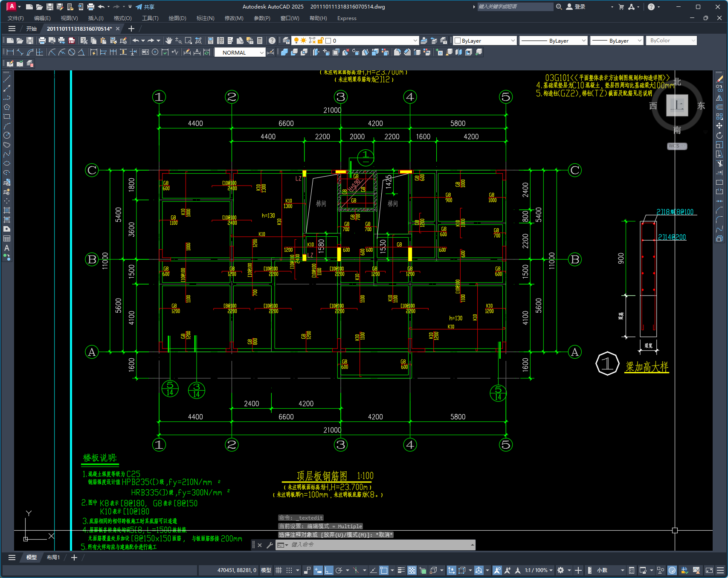Click the 东 face label on the ViewCube
The width and height of the screenshot is (728, 578).
pos(701,106)
